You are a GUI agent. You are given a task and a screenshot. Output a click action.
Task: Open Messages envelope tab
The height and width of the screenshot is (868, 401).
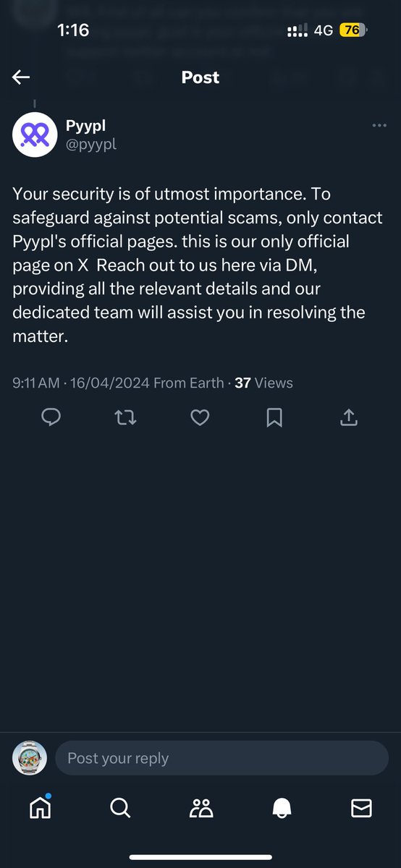pyautogui.click(x=361, y=808)
